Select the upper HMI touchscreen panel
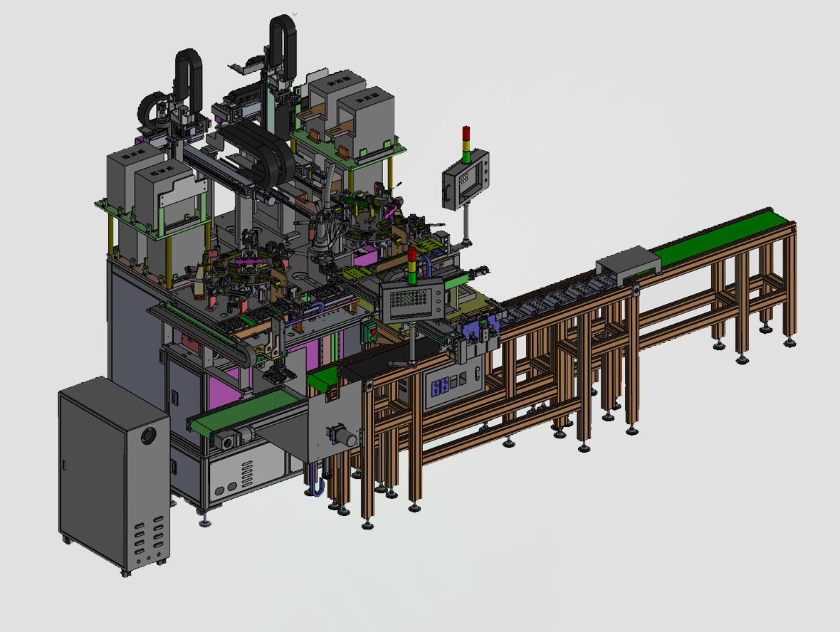 pyautogui.click(x=466, y=179)
